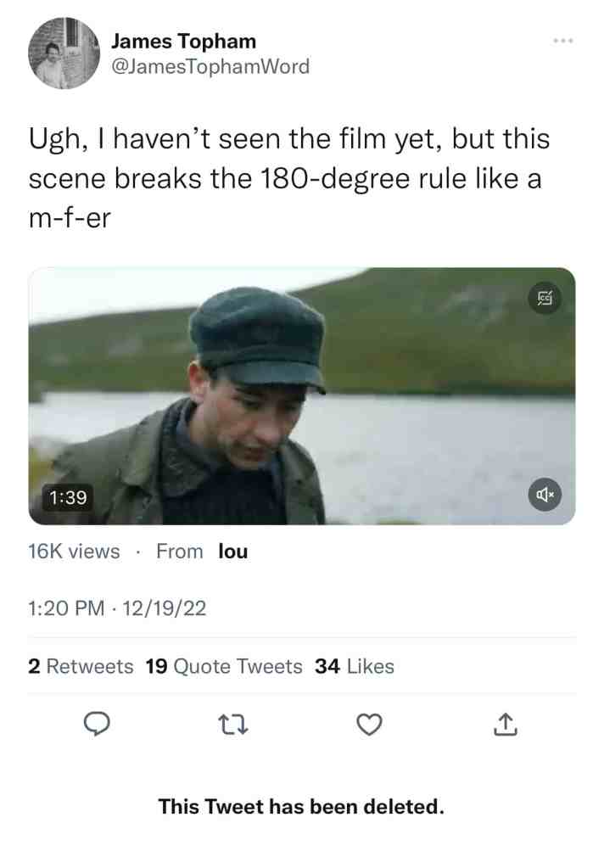Play the video thumbnail

point(302,395)
